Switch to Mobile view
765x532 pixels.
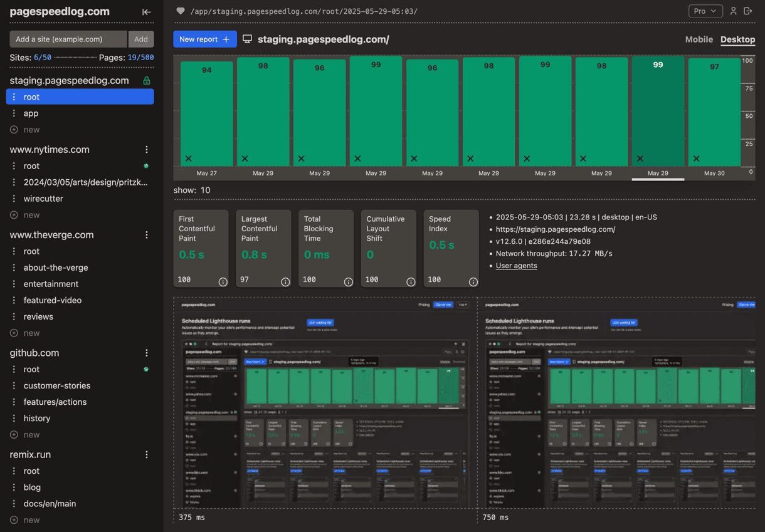pos(699,39)
